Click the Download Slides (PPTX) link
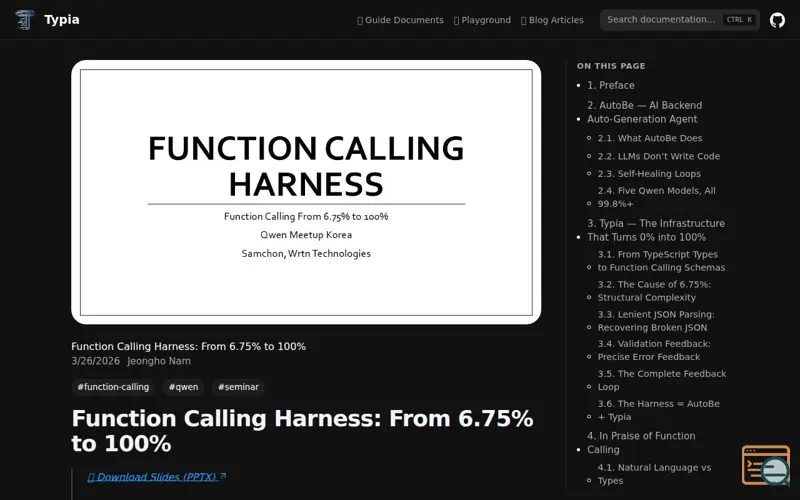 coord(157,477)
